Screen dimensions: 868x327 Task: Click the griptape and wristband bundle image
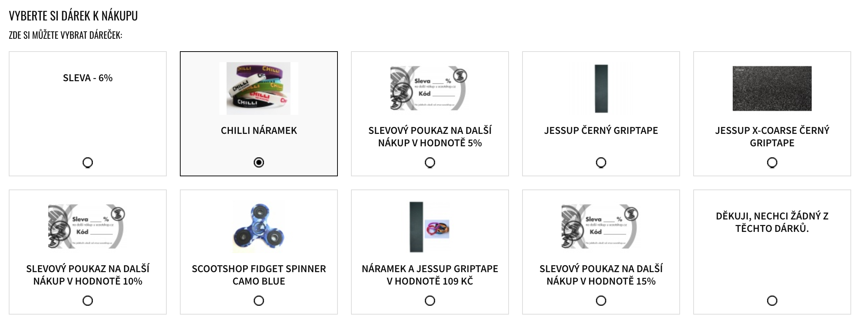pos(429,228)
